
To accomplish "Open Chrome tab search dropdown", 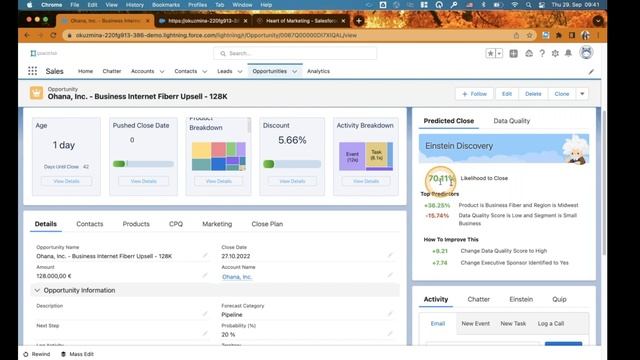I will coord(598,20).
